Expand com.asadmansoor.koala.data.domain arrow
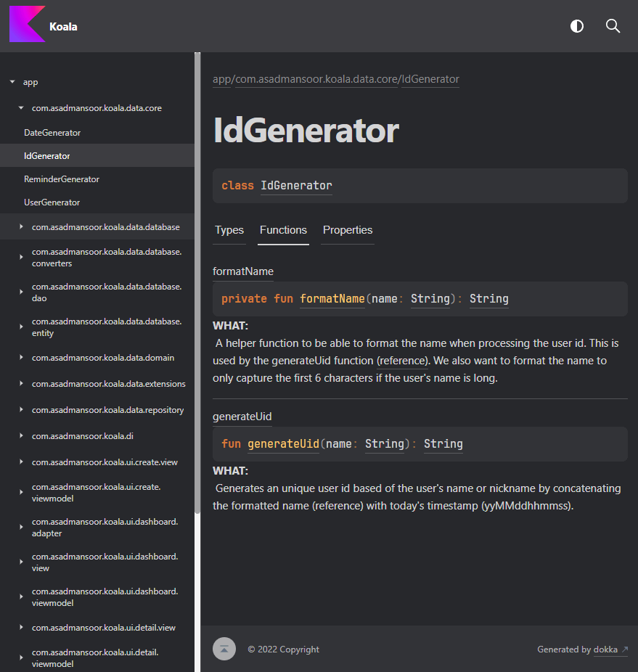The height and width of the screenshot is (672, 638). pyautogui.click(x=21, y=357)
